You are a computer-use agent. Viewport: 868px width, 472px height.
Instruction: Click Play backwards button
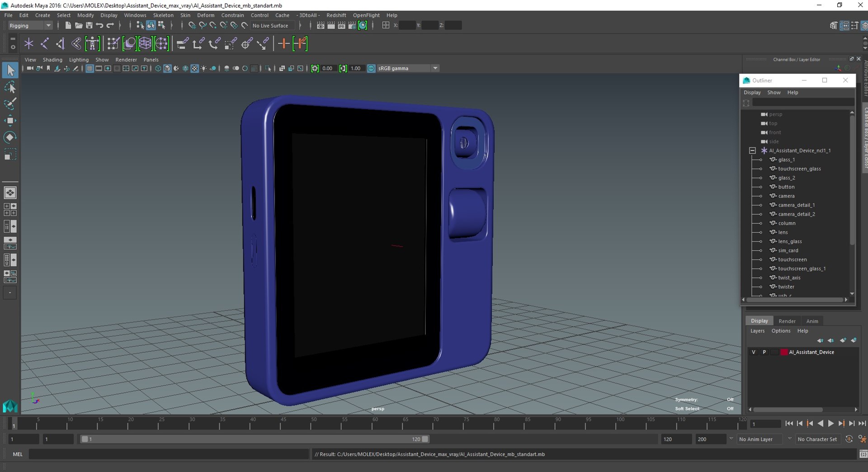coord(821,424)
